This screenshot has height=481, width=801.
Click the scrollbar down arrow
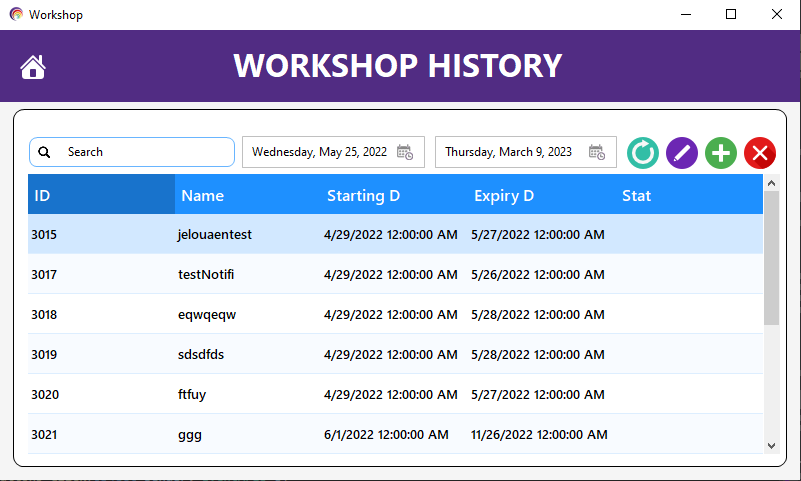coord(771,446)
